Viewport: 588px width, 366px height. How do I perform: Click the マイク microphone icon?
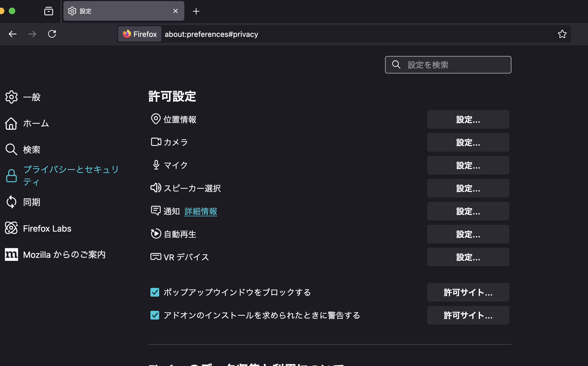pos(156,165)
